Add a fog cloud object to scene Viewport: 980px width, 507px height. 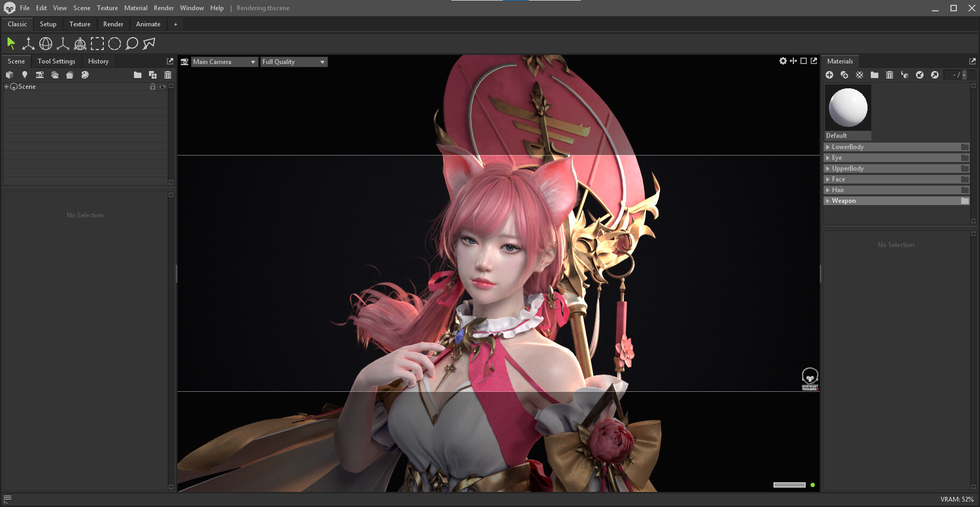pyautogui.click(x=55, y=75)
